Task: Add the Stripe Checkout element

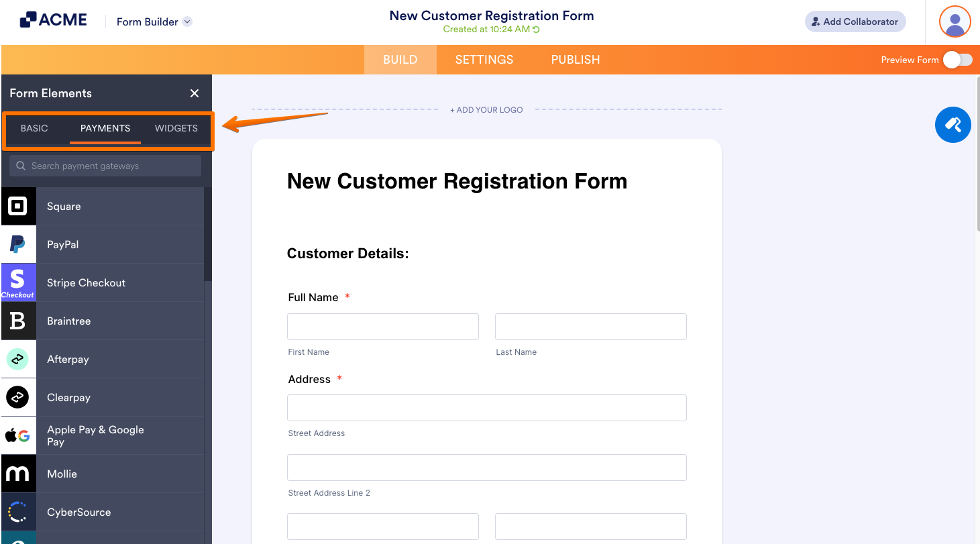Action: [x=18, y=282]
